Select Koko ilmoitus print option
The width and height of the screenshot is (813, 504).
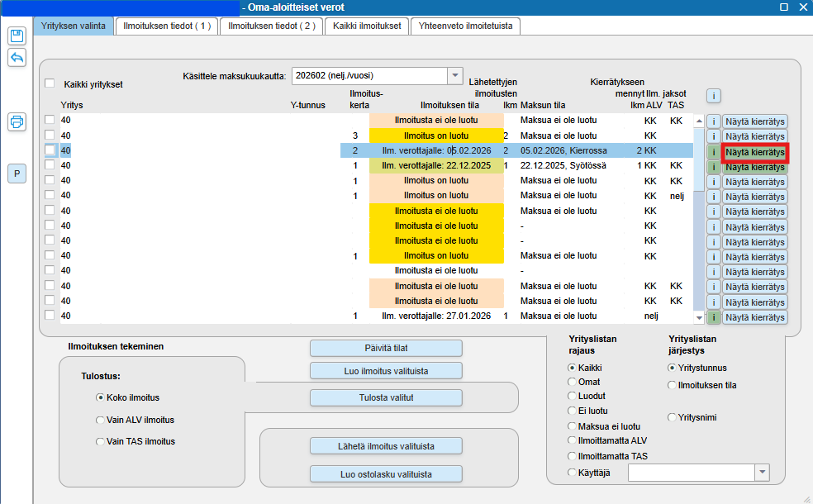[x=100, y=397]
